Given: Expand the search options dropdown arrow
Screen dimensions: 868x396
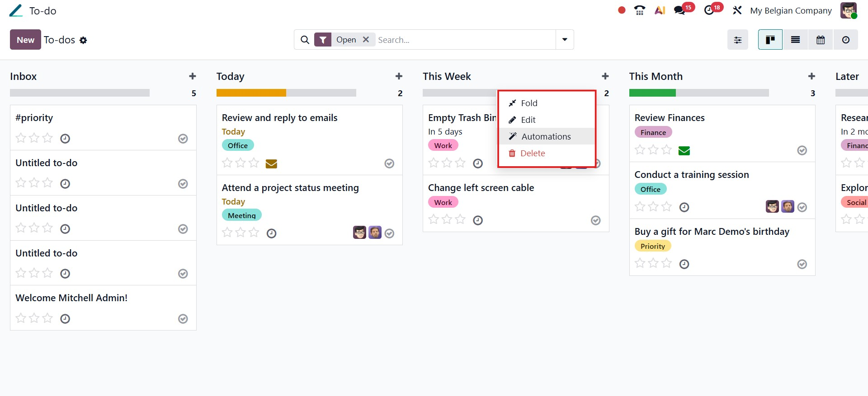Looking at the screenshot, I should coord(565,40).
